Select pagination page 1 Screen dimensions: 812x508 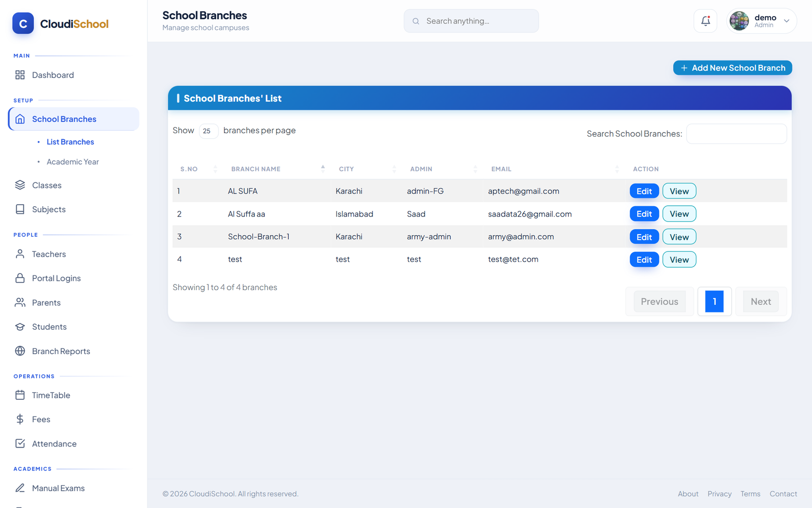coord(714,301)
